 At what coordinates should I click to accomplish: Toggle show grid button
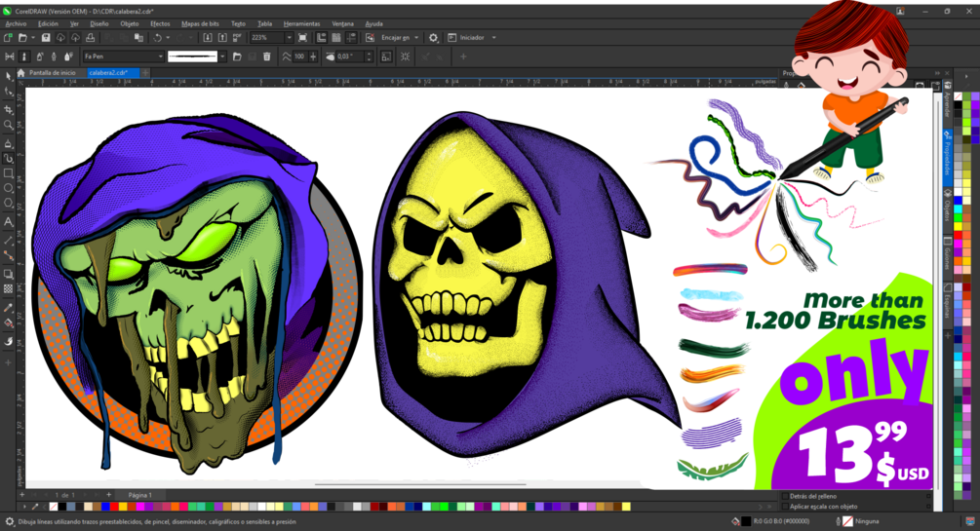(x=337, y=38)
